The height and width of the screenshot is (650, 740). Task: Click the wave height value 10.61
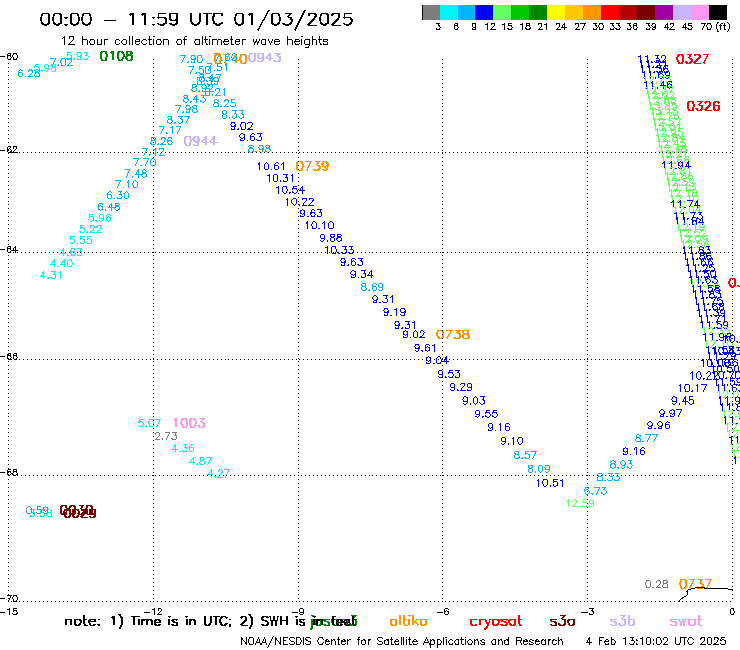271,166
